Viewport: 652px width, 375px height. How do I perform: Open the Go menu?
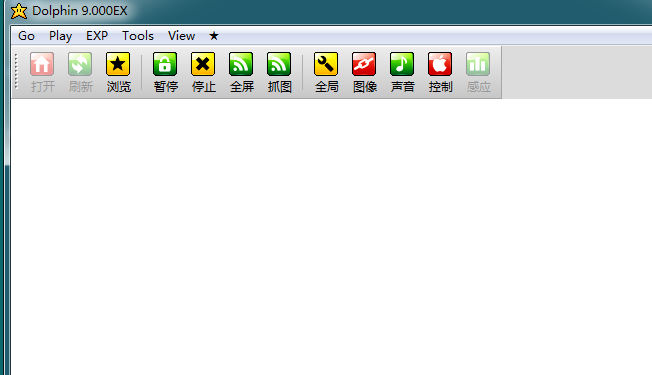26,36
